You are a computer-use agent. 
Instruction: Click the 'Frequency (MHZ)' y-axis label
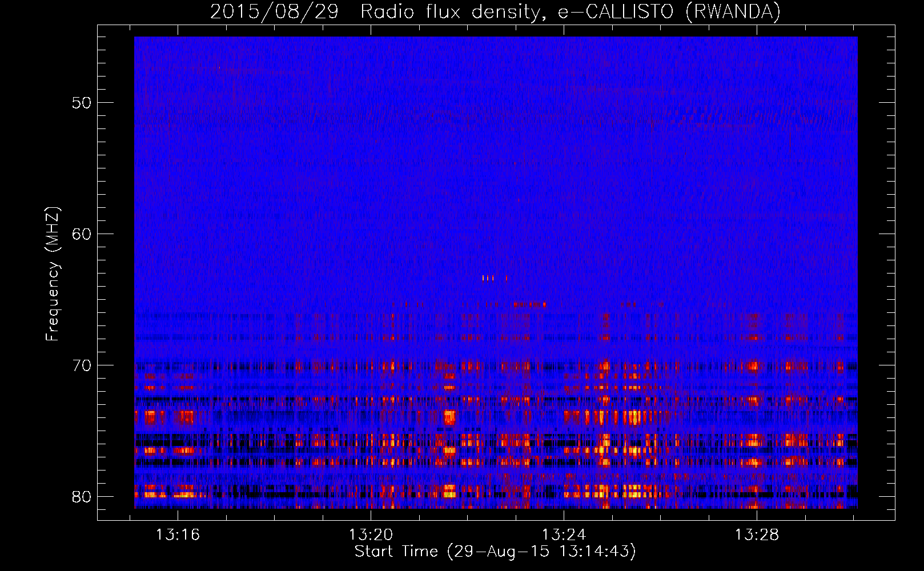coord(53,274)
